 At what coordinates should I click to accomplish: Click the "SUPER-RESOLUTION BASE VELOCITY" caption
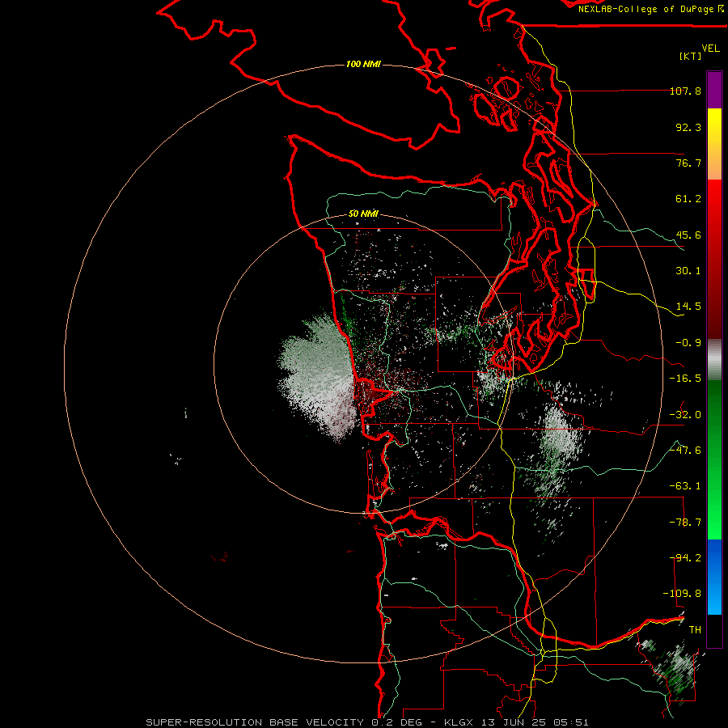tap(255, 722)
